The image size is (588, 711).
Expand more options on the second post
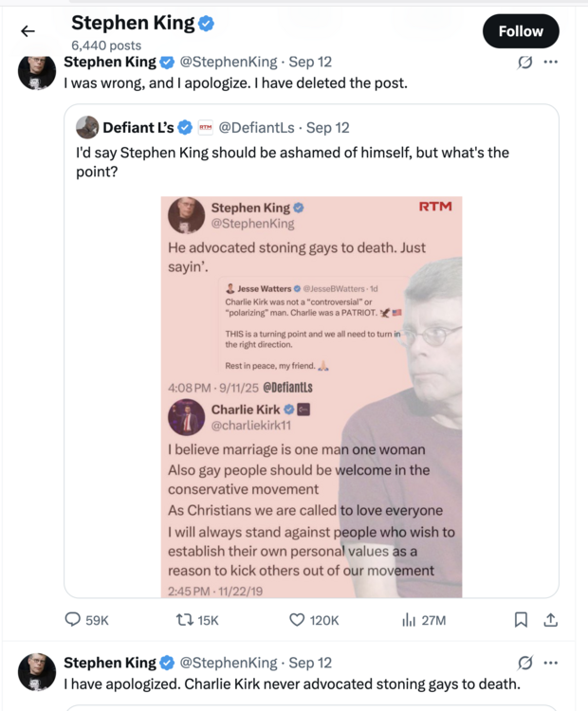[x=551, y=663]
